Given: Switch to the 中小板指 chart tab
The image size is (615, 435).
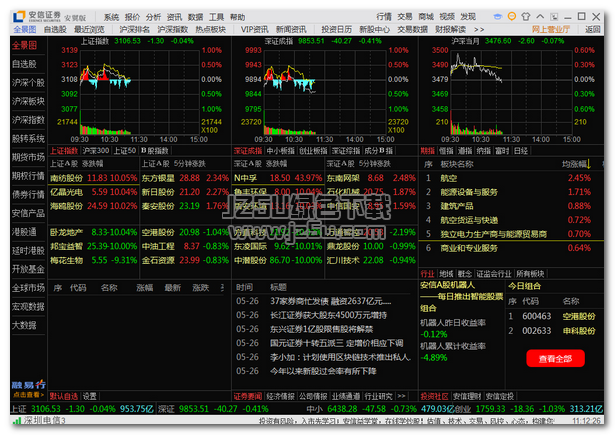Looking at the screenshot, I should [x=280, y=151].
